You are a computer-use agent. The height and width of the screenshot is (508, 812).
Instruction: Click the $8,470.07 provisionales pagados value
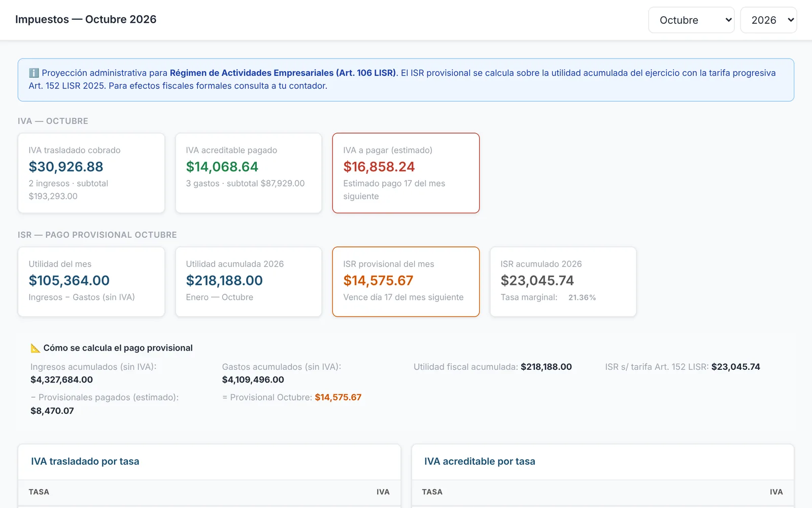coord(52,411)
